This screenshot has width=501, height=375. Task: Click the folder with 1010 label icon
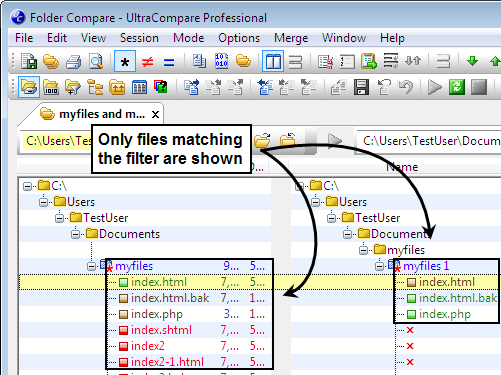(x=51, y=87)
